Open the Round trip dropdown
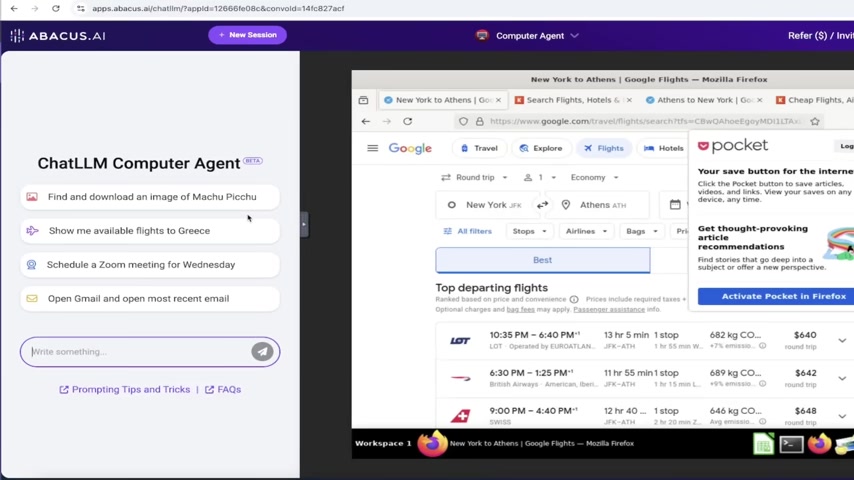This screenshot has height=480, width=854. click(474, 178)
